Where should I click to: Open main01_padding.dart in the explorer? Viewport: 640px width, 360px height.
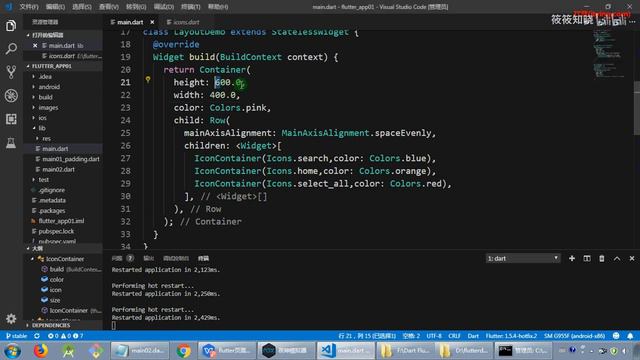71,159
